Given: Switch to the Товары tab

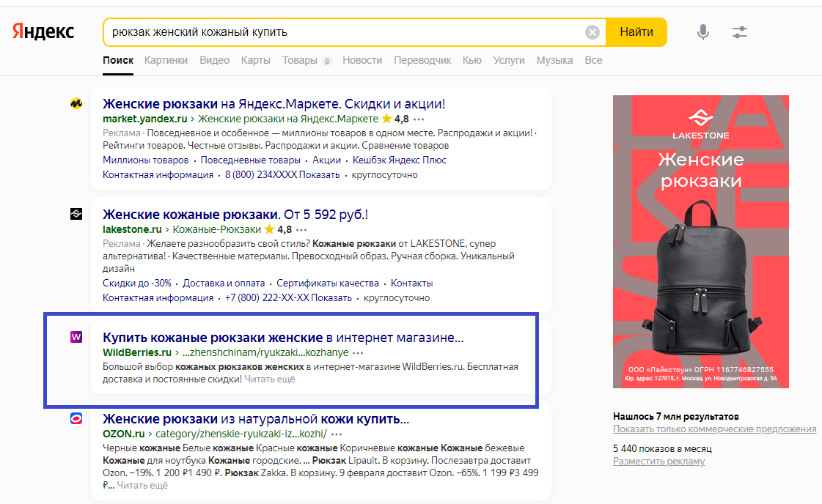Looking at the screenshot, I should pyautogui.click(x=299, y=60).
